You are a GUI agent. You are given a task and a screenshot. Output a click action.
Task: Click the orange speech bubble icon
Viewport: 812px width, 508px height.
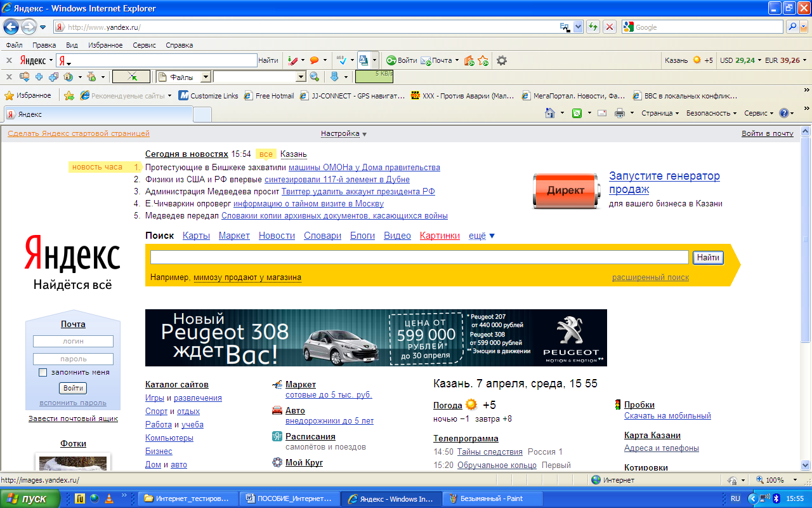click(314, 60)
